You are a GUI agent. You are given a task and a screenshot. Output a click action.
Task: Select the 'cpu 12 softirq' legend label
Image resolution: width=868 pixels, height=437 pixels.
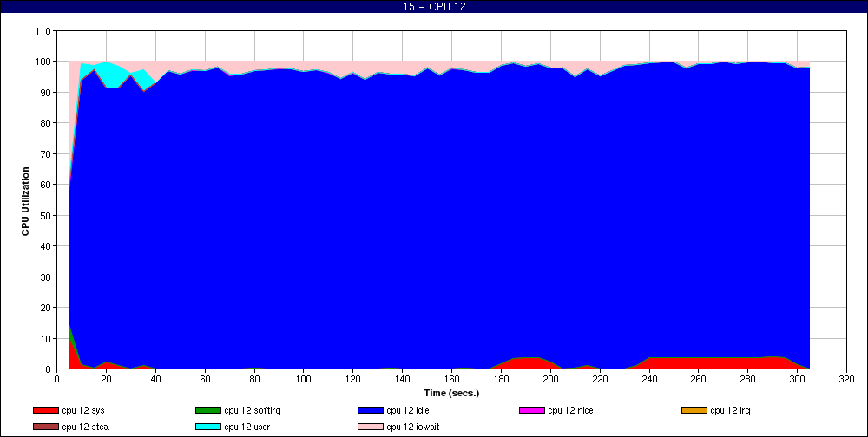253,411
